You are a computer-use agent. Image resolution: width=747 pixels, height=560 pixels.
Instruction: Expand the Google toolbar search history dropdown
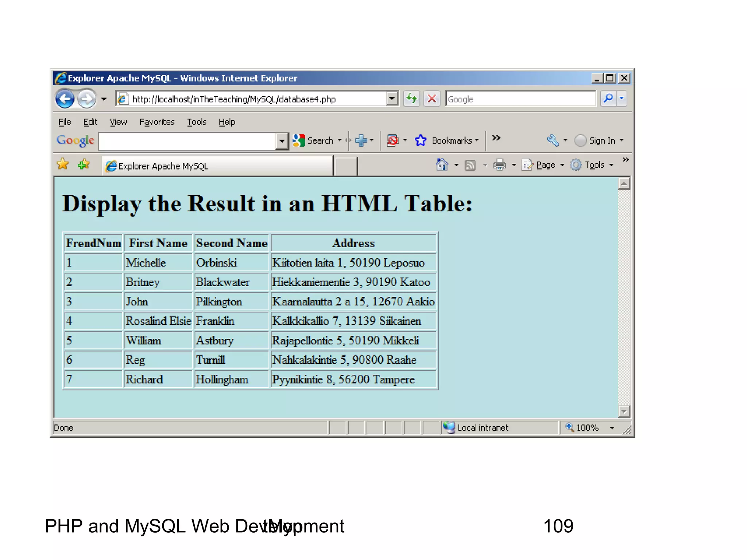[x=282, y=141]
